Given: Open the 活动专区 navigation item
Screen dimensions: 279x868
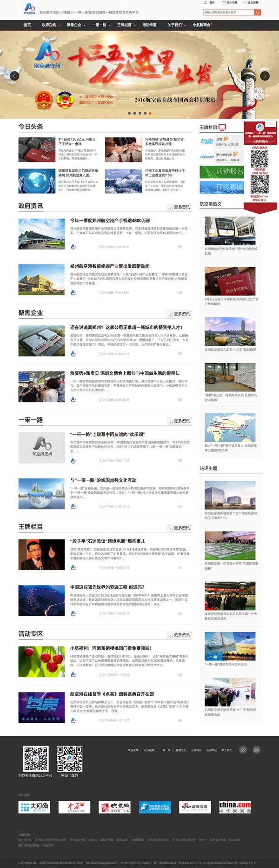Looking at the screenshot, I should click(149, 25).
